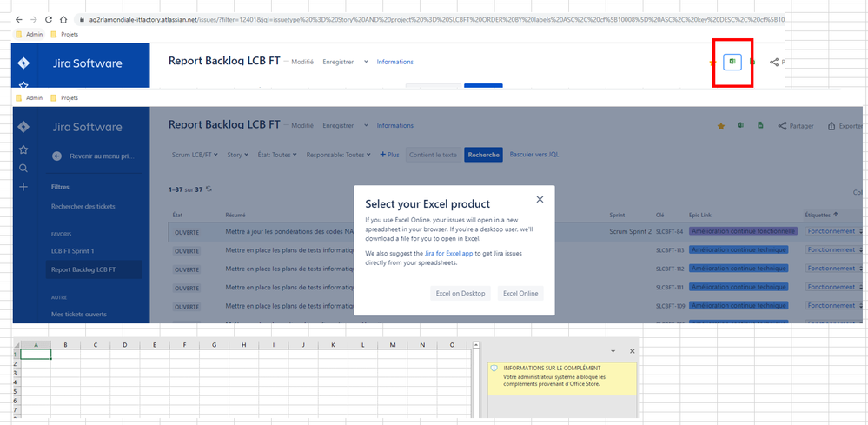The width and height of the screenshot is (868, 425).
Task: Open the Excel task pane options dropdown arrow
Action: [x=613, y=351]
